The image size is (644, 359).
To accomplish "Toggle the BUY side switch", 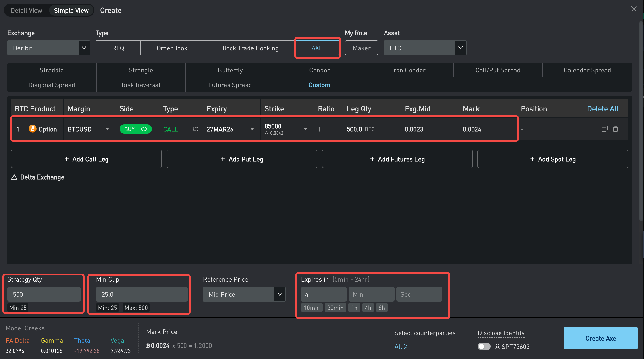I will [136, 129].
